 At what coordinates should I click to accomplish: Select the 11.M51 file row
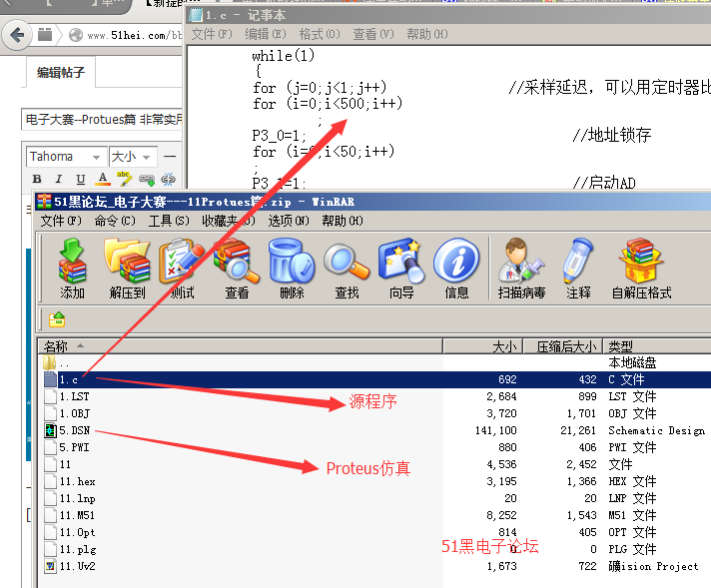coord(376,515)
